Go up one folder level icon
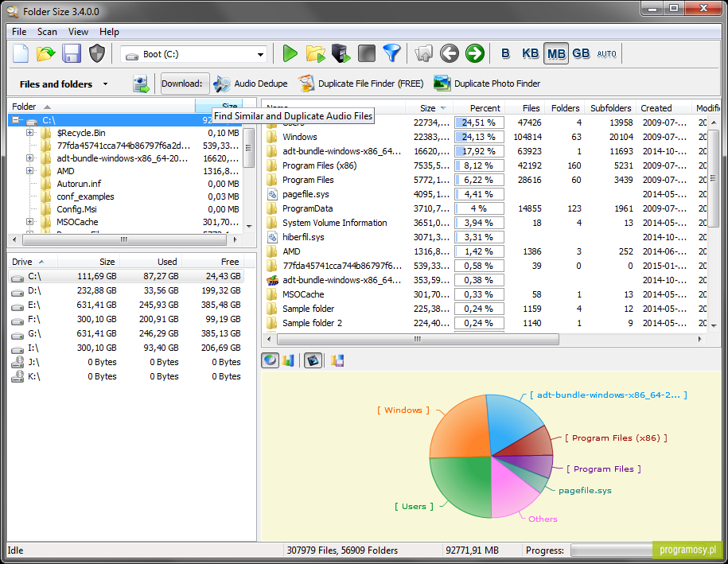 (423, 54)
